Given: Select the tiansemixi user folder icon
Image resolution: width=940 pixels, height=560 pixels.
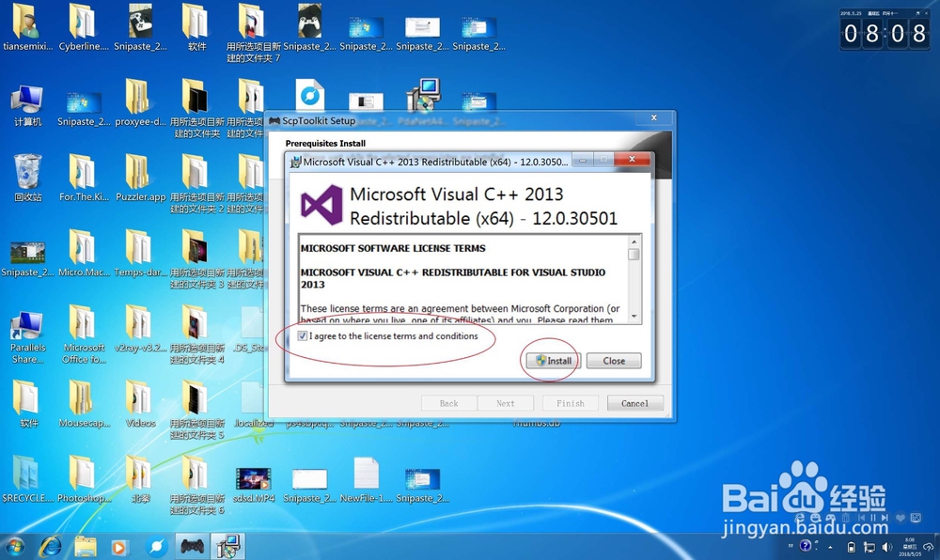Looking at the screenshot, I should click(x=27, y=27).
